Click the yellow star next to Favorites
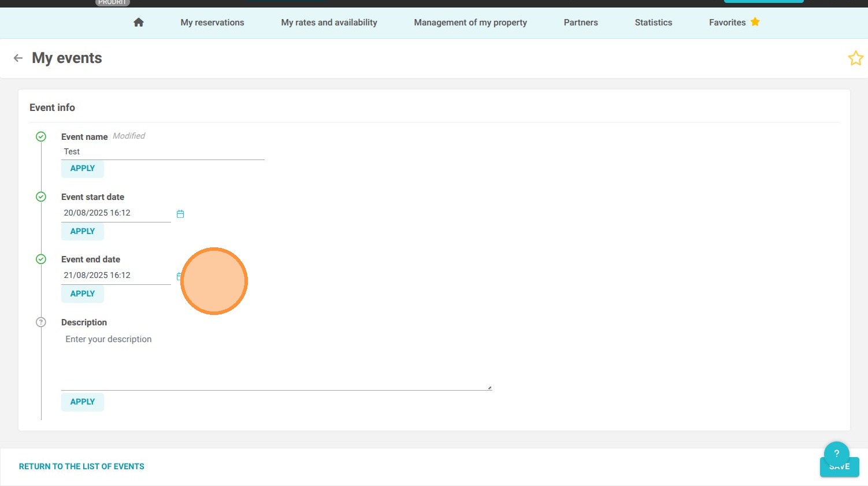The image size is (868, 486). (x=755, y=22)
